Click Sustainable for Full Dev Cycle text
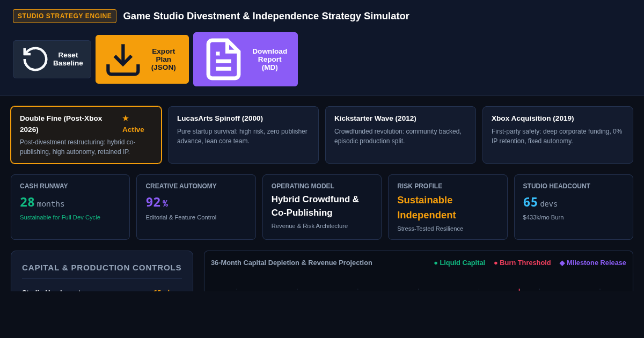Image resolution: width=644 pixels, height=338 pixels. [x=60, y=217]
